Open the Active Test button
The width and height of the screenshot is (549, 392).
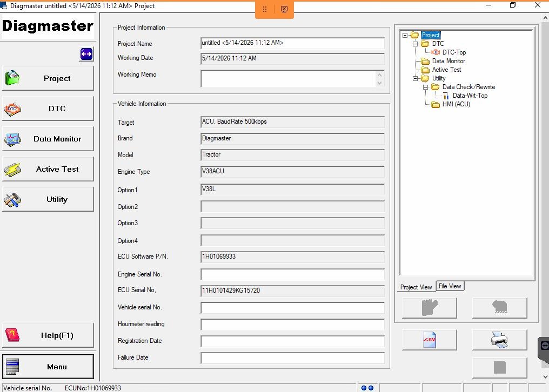pyautogui.click(x=48, y=169)
